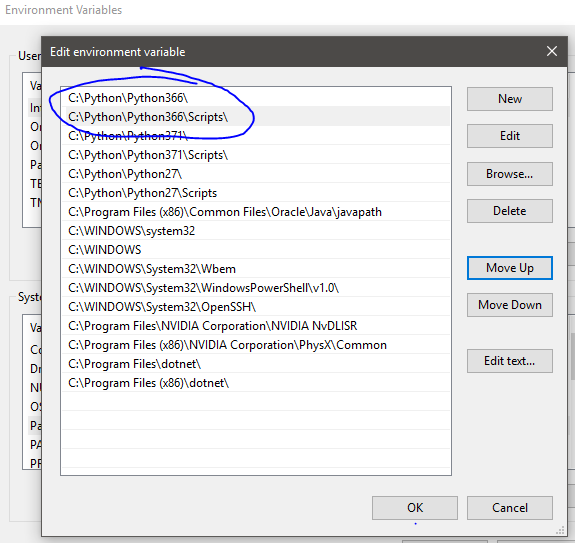The height and width of the screenshot is (543, 575).
Task: Delete the selected path entry
Action: pos(510,211)
